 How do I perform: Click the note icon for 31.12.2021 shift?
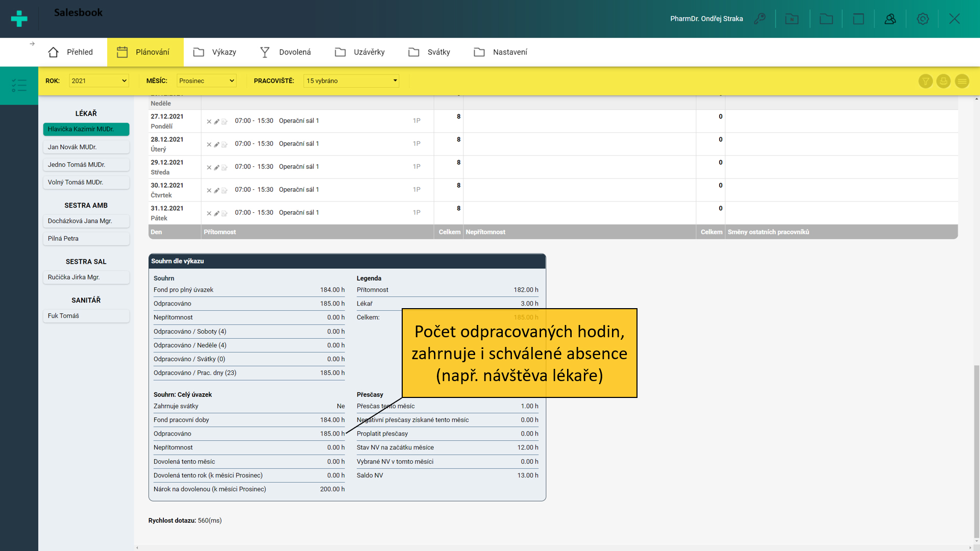pos(224,213)
